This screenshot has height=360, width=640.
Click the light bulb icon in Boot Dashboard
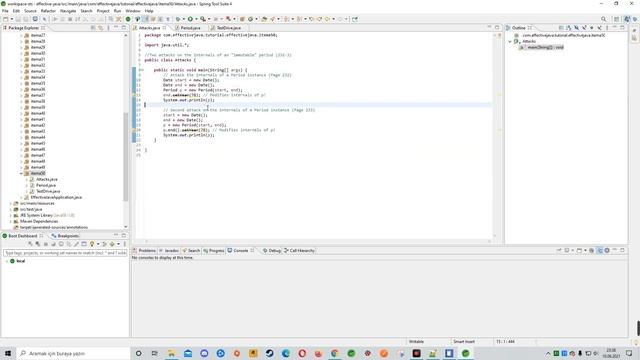(x=92, y=244)
